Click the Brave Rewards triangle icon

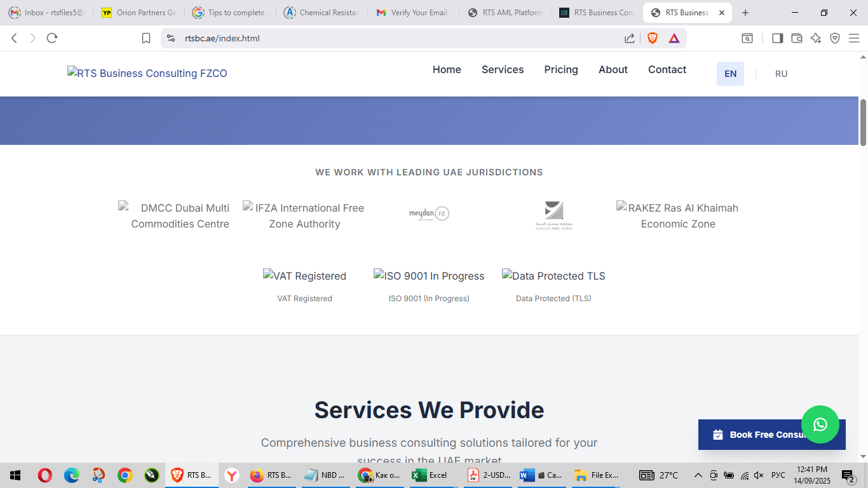674,38
